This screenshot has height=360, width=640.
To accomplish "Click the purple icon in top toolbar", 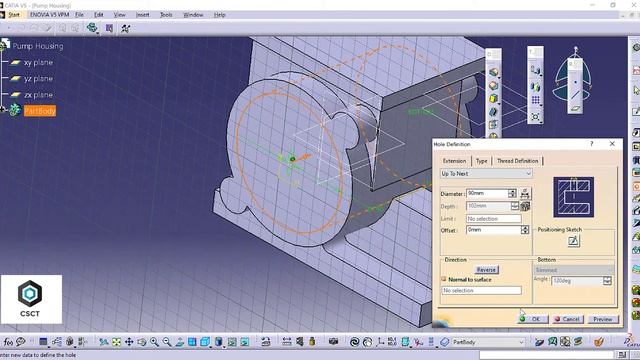I will (x=109, y=28).
